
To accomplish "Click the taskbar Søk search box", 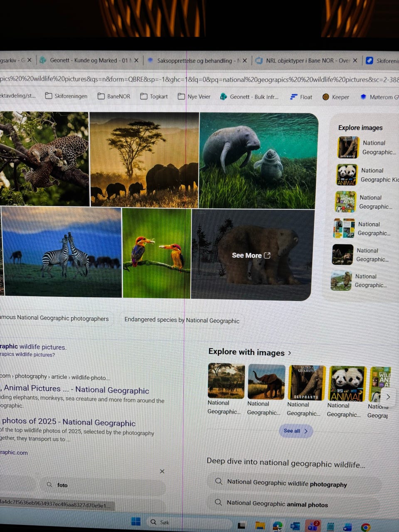I will [x=189, y=522].
